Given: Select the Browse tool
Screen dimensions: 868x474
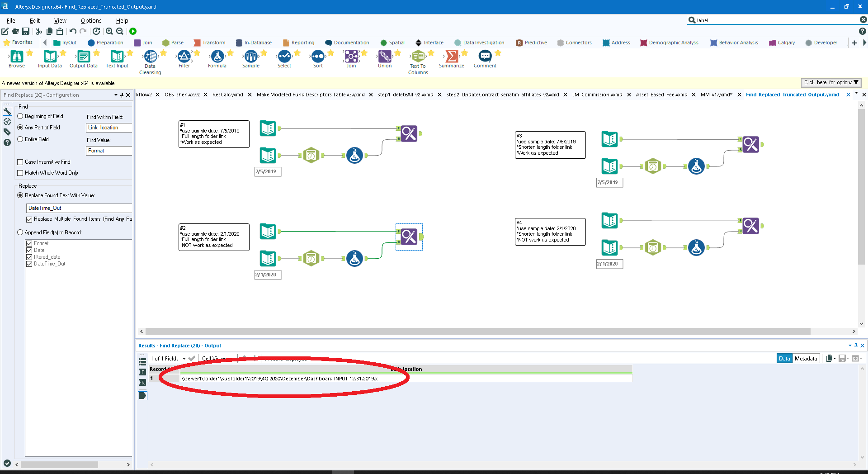Looking at the screenshot, I should [17, 57].
